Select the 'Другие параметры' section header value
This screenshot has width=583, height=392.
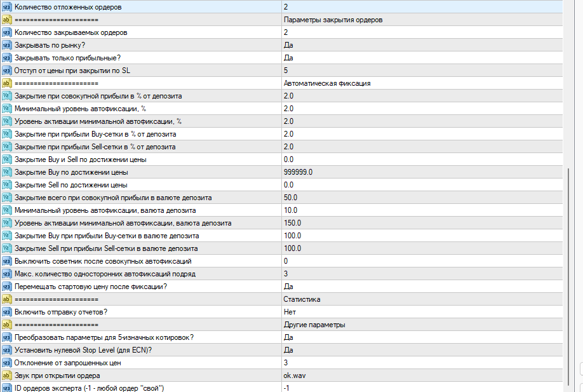click(x=314, y=324)
